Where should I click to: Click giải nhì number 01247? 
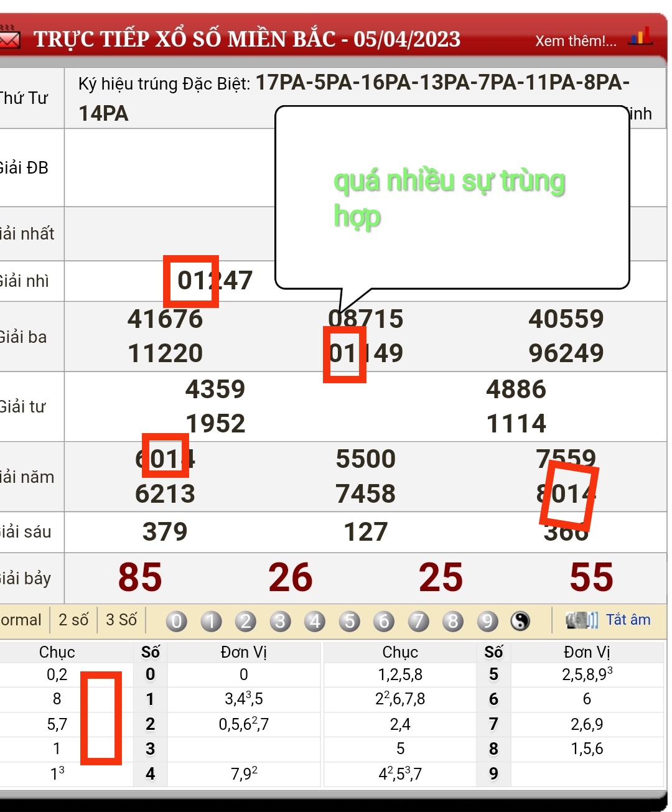(215, 281)
